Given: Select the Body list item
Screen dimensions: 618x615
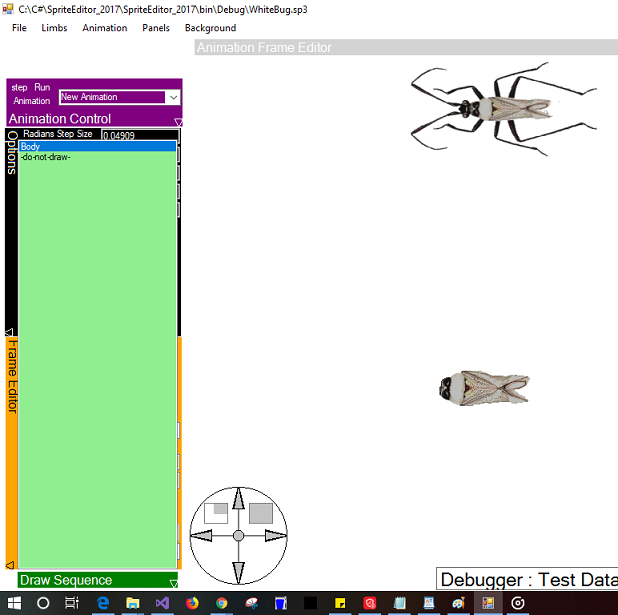Looking at the screenshot, I should coord(97,147).
